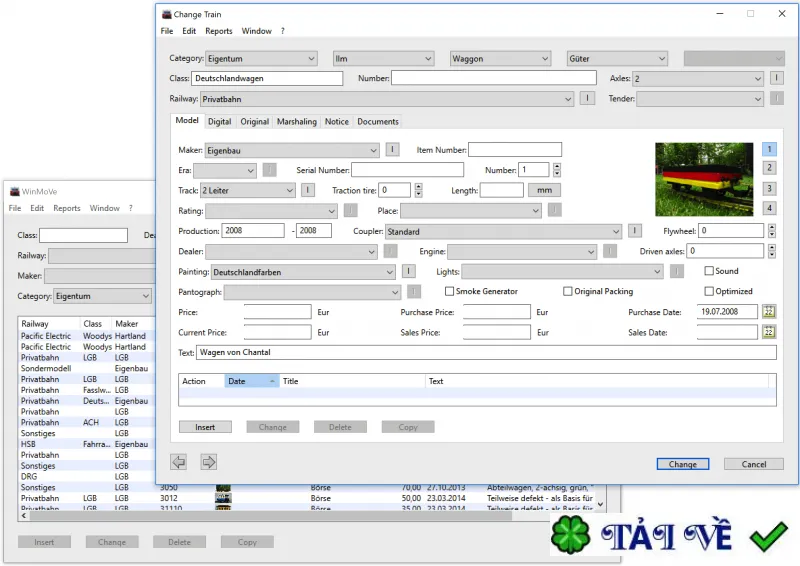Click edit button next to Railway dropdown
The height and width of the screenshot is (566, 800).
coord(587,98)
